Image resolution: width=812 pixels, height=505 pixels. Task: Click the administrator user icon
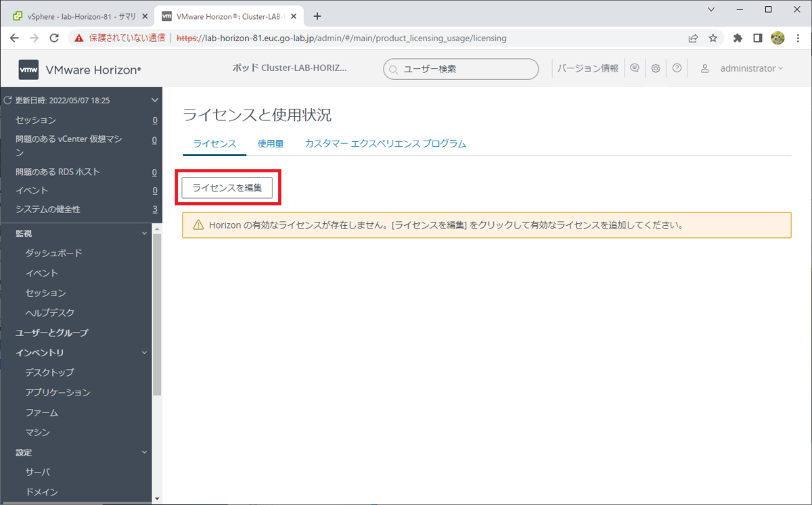point(704,68)
